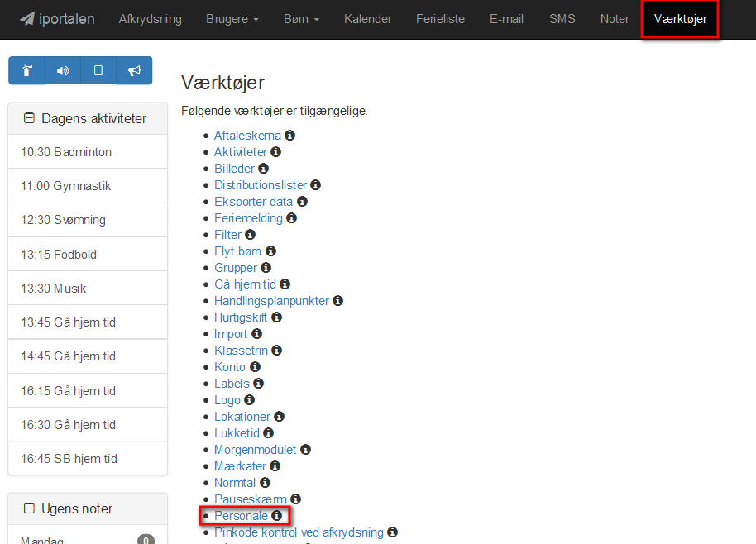Image resolution: width=756 pixels, height=544 pixels.
Task: Go to E-mail in the navbar
Action: (x=507, y=19)
